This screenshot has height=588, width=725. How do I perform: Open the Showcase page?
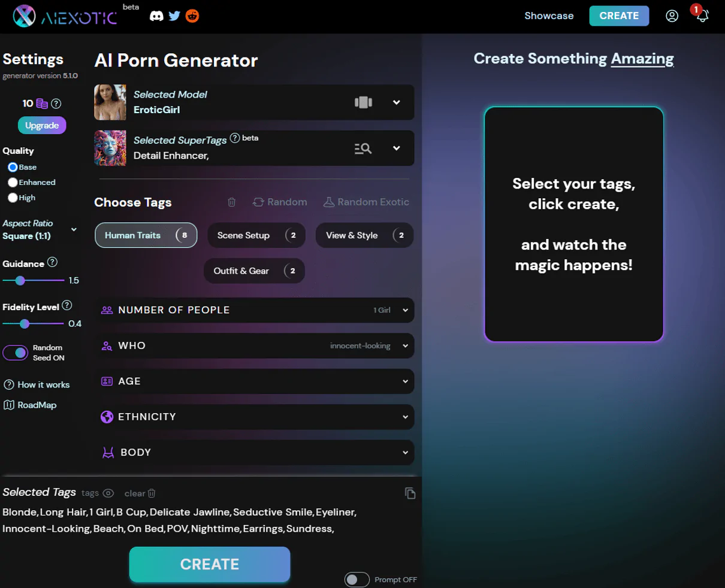click(x=549, y=16)
